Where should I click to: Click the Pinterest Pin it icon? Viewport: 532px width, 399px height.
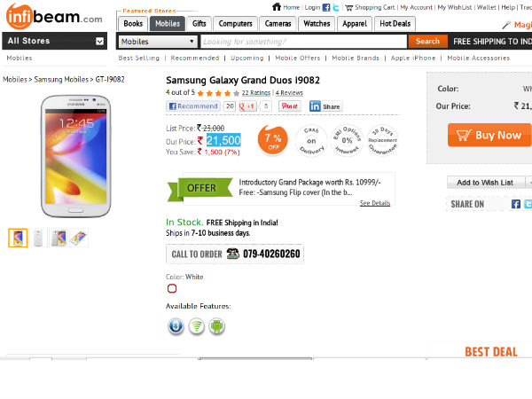pyautogui.click(x=289, y=106)
